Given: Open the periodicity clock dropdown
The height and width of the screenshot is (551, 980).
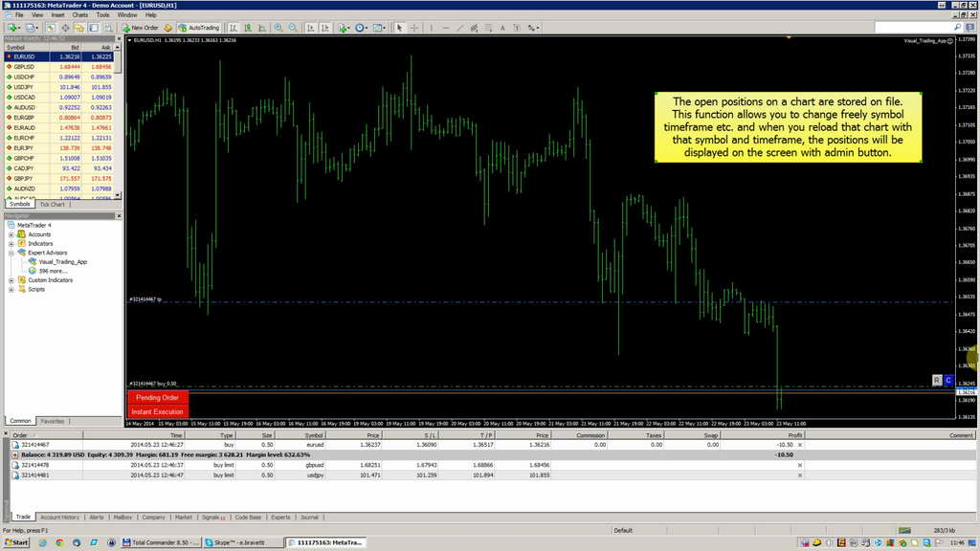Looking at the screenshot, I should tap(361, 28).
